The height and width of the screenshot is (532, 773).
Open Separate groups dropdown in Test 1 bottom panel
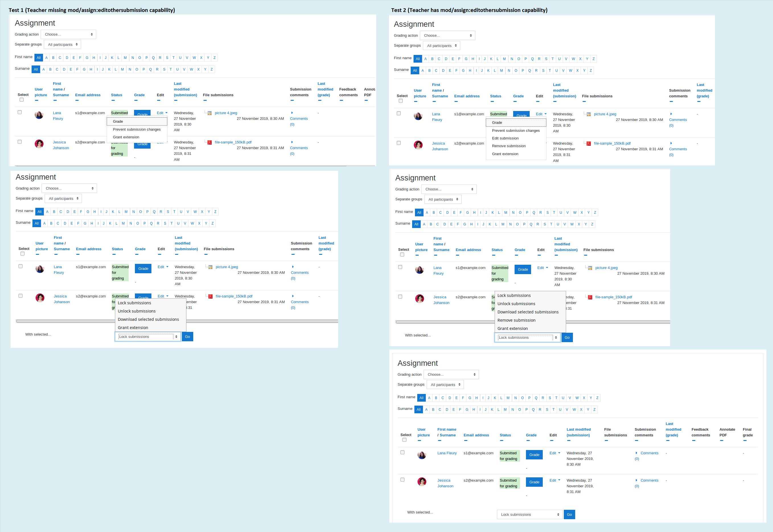click(x=63, y=199)
